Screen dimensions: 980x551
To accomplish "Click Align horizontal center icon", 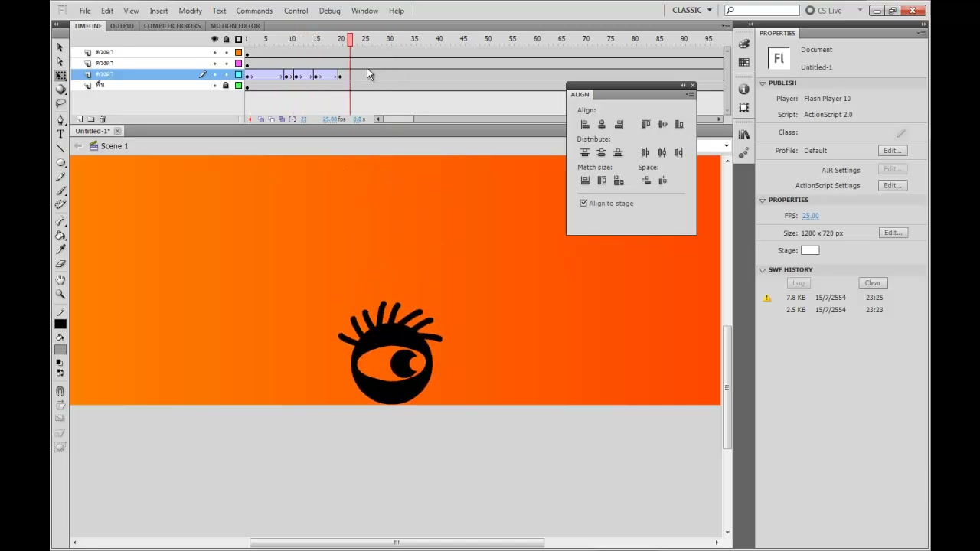I will (602, 124).
